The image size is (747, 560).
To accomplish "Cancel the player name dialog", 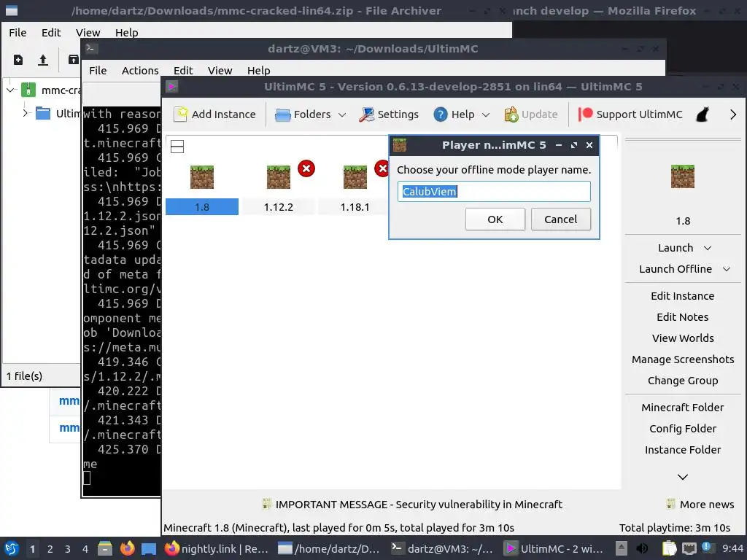I will point(561,219).
